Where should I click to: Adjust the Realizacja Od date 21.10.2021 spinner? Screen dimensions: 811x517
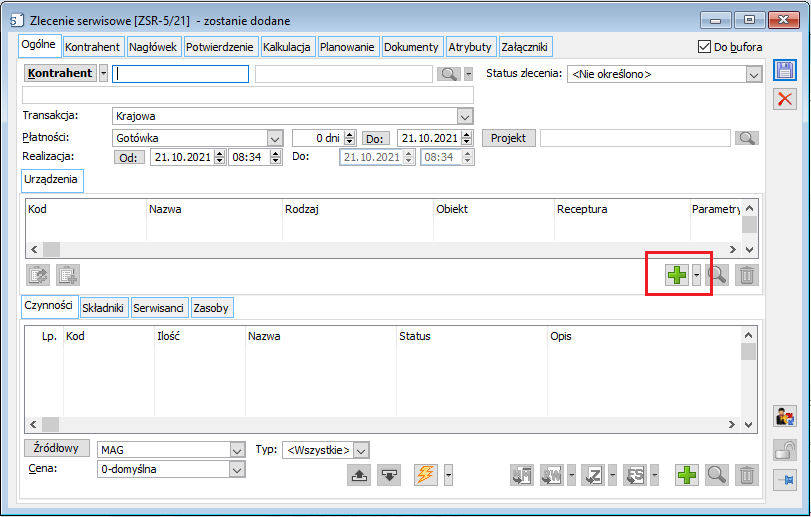click(x=220, y=157)
